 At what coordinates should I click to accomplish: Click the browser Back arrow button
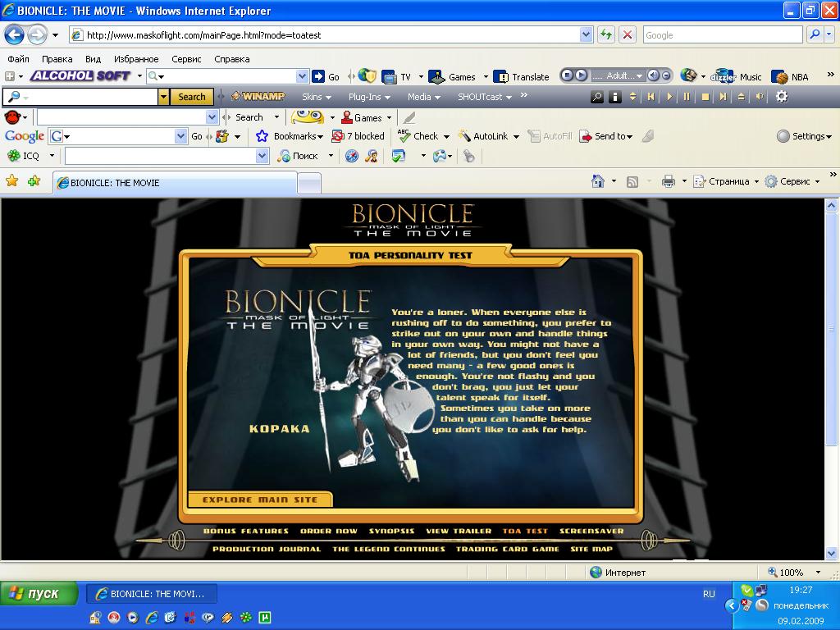click(14, 35)
